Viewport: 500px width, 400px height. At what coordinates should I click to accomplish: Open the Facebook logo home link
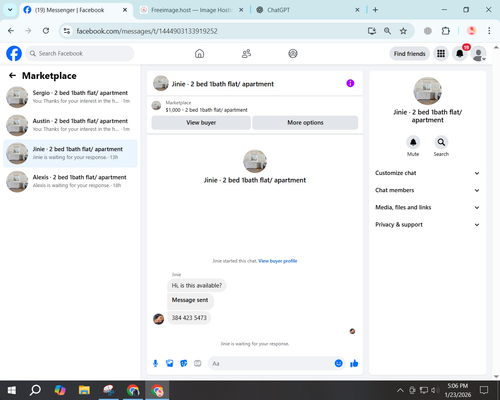(x=14, y=54)
